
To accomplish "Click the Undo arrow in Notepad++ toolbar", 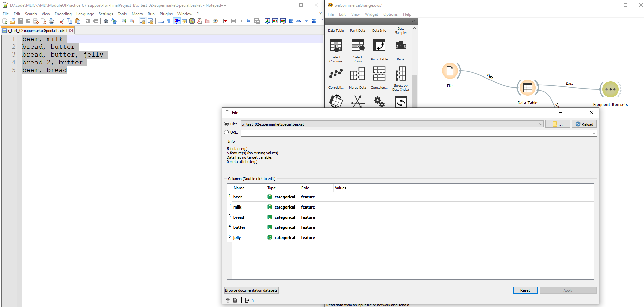I will 88,21.
